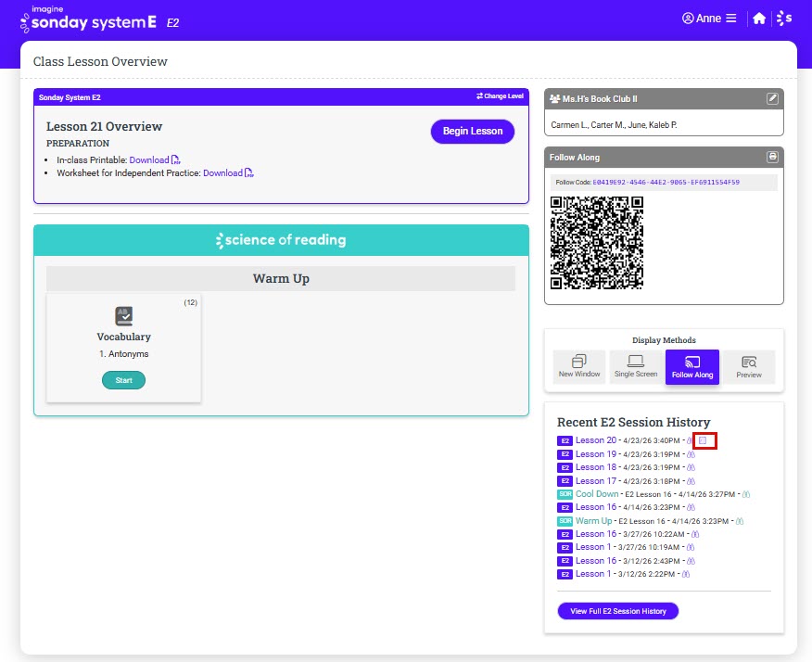Image resolution: width=812 pixels, height=662 pixels.
Task: Click the Sonday 's' logo icon in header
Action: (x=784, y=19)
